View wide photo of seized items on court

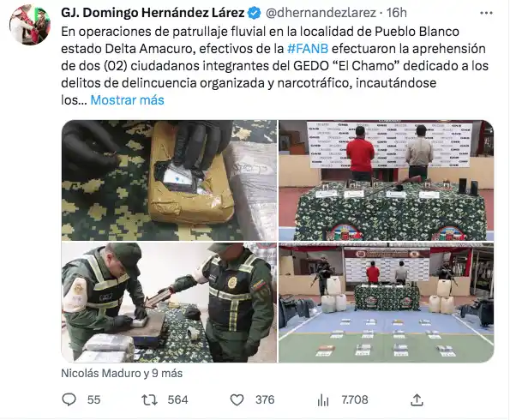tap(386, 303)
